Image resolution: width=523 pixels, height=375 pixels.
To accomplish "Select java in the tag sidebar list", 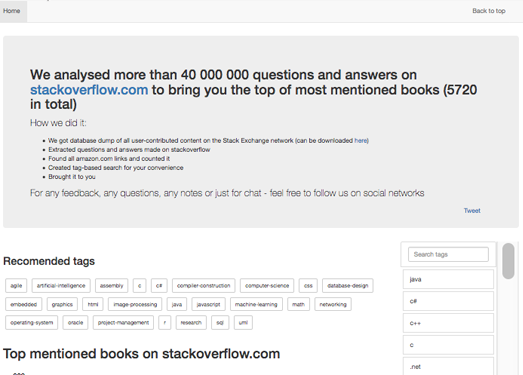I will point(448,279).
